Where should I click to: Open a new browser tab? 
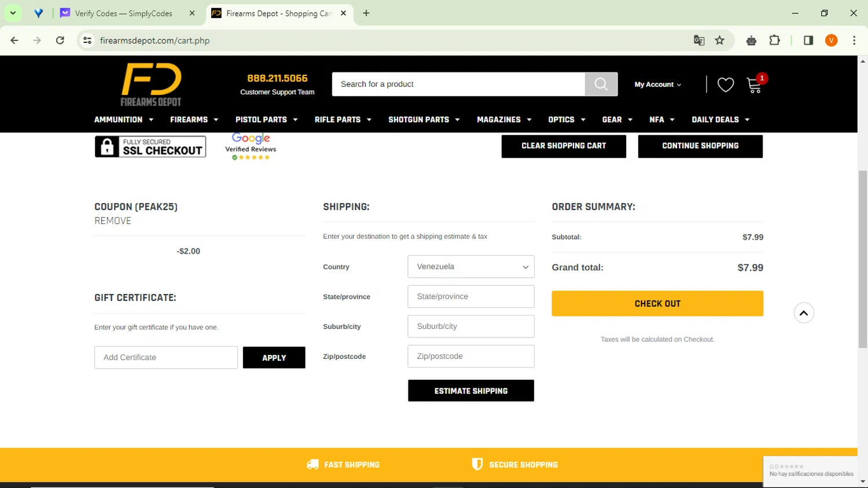(x=366, y=13)
